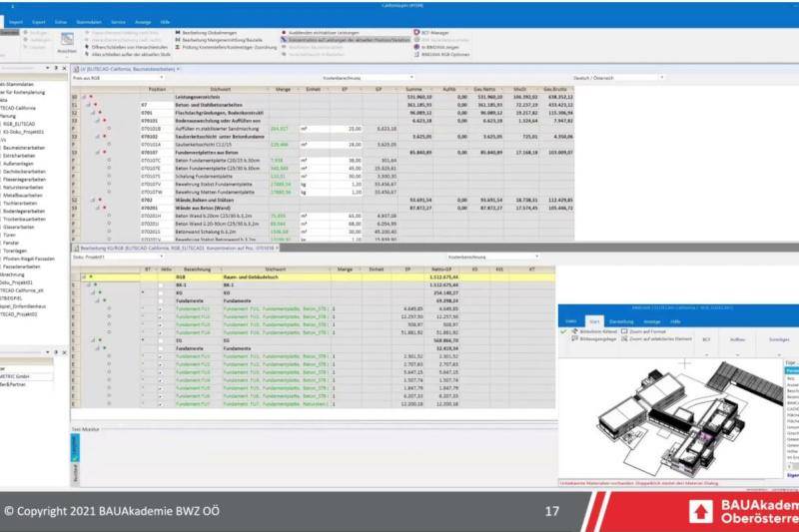Screen dimensions: 799x532
Task: Toggle Aktiv checkbox in first KG row
Action: click(161, 293)
